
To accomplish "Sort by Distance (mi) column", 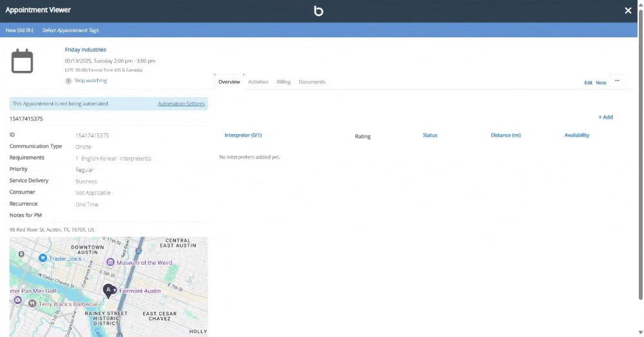I will (x=506, y=135).
